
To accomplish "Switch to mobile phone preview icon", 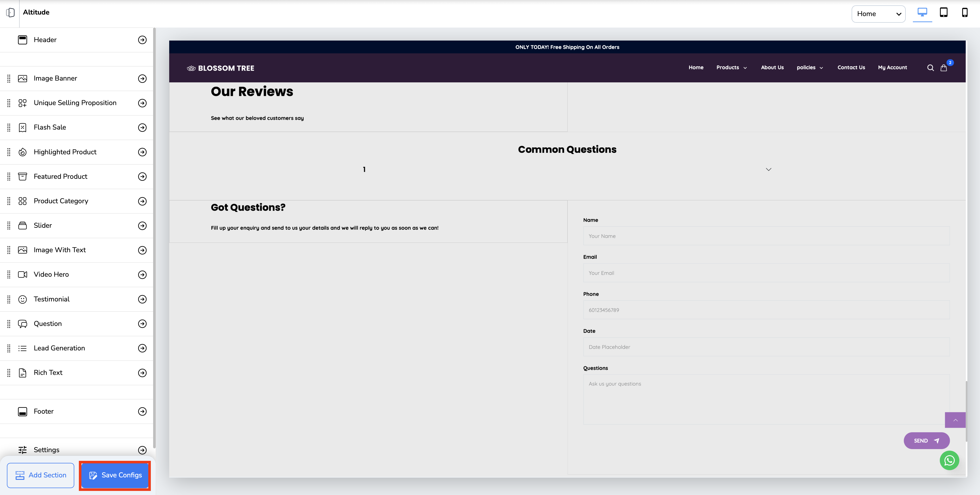I will pos(964,12).
